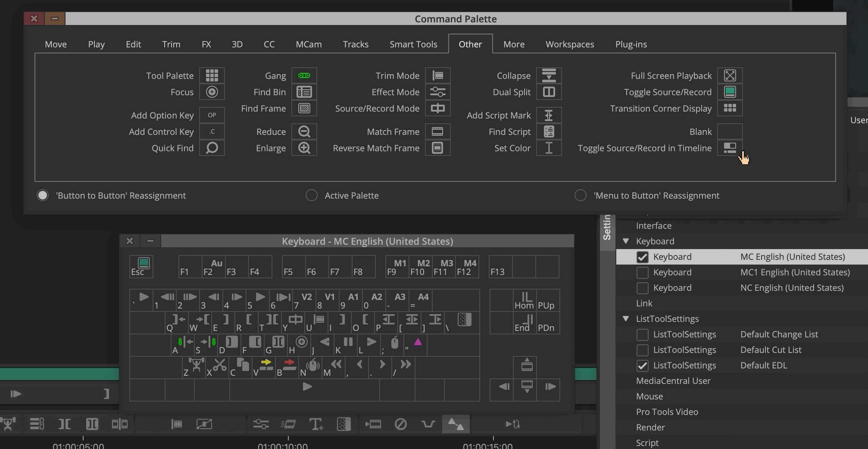Select 'Button to Button' Reassignment radio
The height and width of the screenshot is (449, 868).
coord(43,195)
